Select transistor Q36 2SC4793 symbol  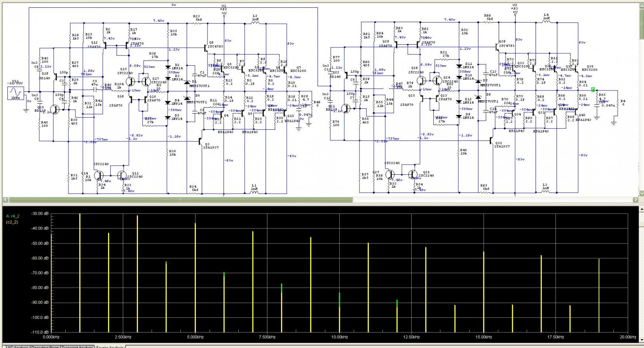(x=497, y=47)
